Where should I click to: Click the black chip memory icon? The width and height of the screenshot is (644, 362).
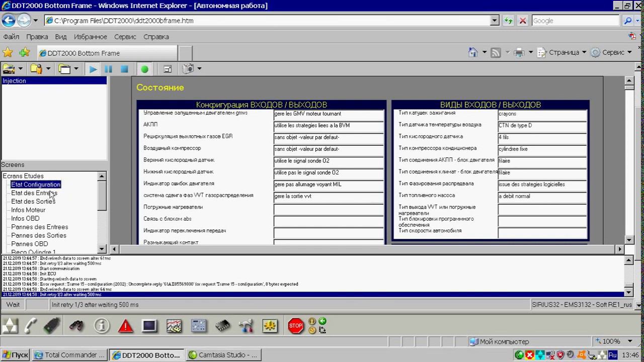coord(222,326)
